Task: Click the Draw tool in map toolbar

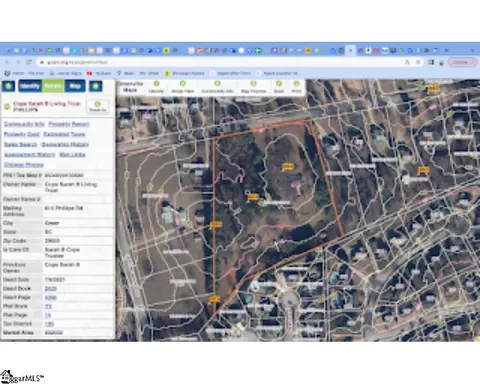Action: [x=279, y=87]
